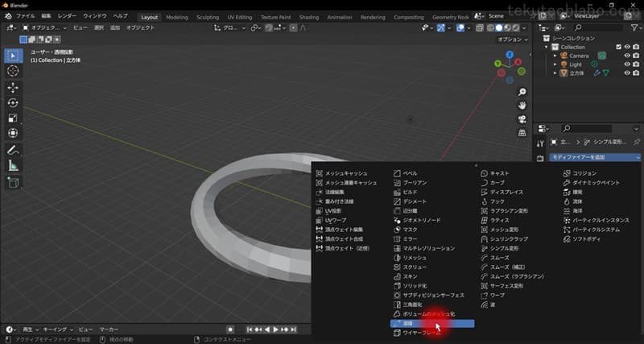The width and height of the screenshot is (644, 344).
Task: Click the modifier wrench icon next to 立方体
Action: tap(597, 73)
